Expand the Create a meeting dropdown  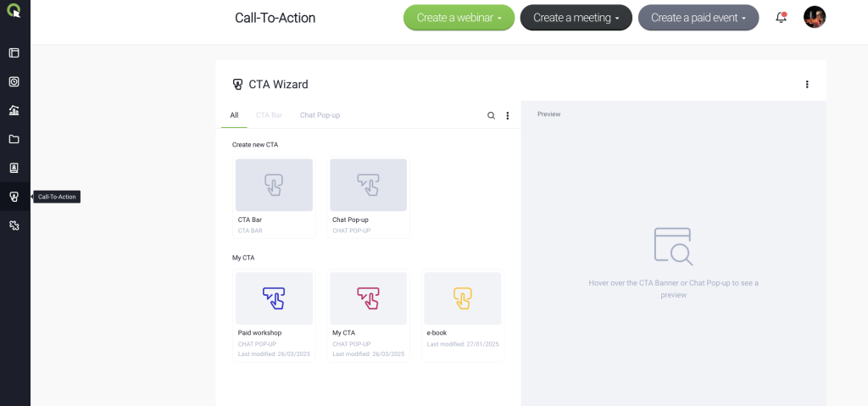(x=576, y=18)
